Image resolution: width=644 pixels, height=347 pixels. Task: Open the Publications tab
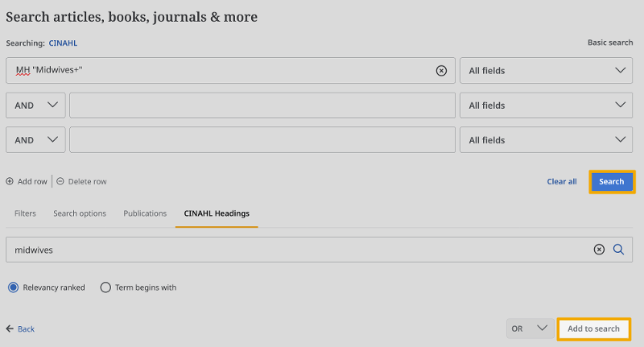[x=145, y=213]
